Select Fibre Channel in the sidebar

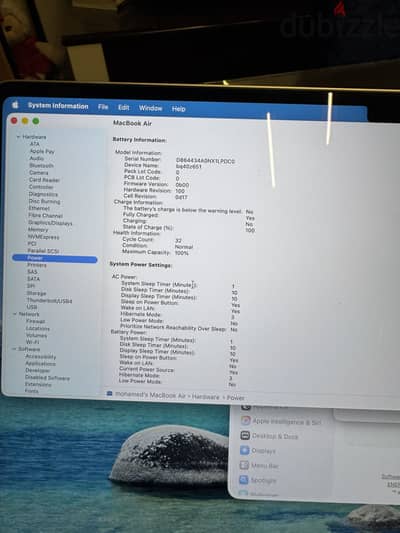click(45, 216)
